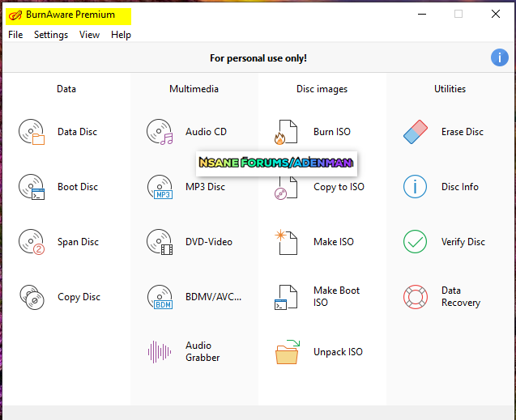Screen dimensions: 516x420
Task: Click the BurnAware logo in title bar
Action: 15,15
